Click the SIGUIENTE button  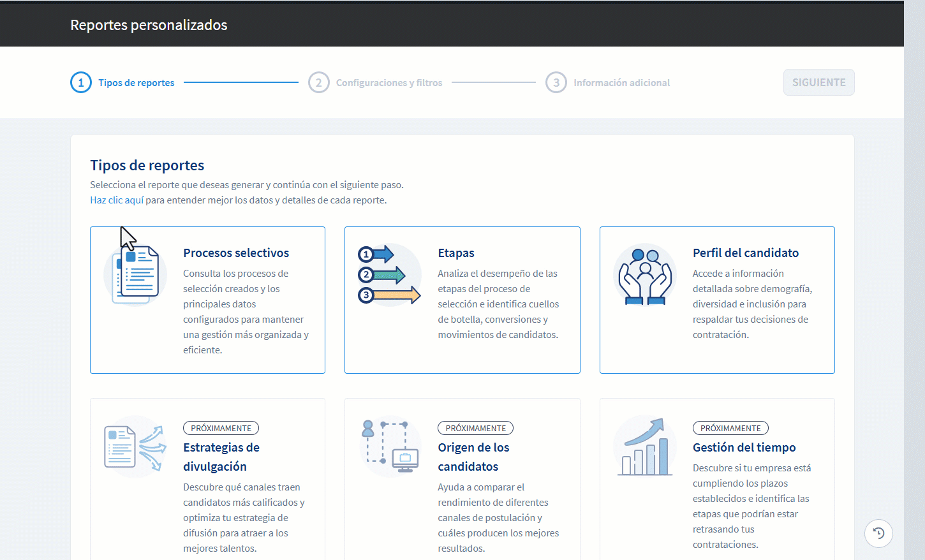[819, 82]
